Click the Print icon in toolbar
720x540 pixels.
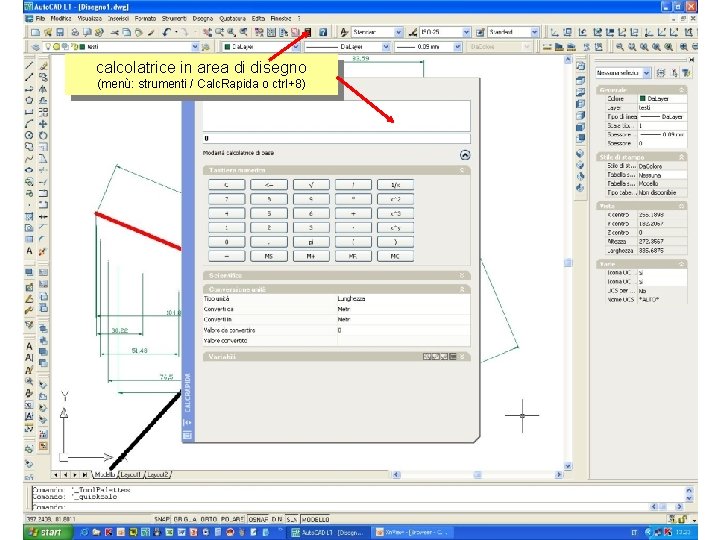(x=75, y=32)
